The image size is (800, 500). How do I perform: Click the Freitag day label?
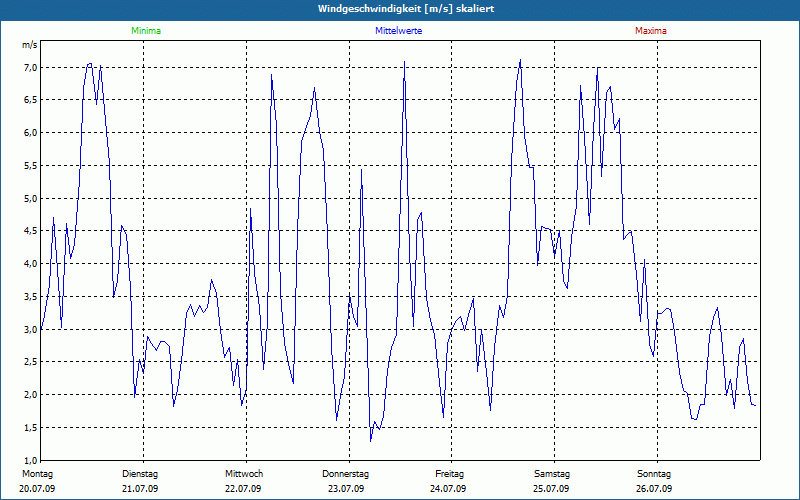(449, 474)
